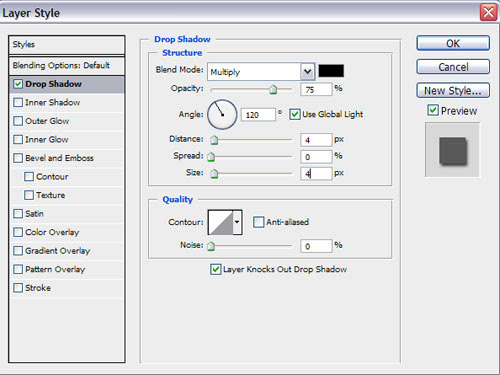The width and height of the screenshot is (500, 375).
Task: Toggle Use Global Light checkbox
Action: 294,114
